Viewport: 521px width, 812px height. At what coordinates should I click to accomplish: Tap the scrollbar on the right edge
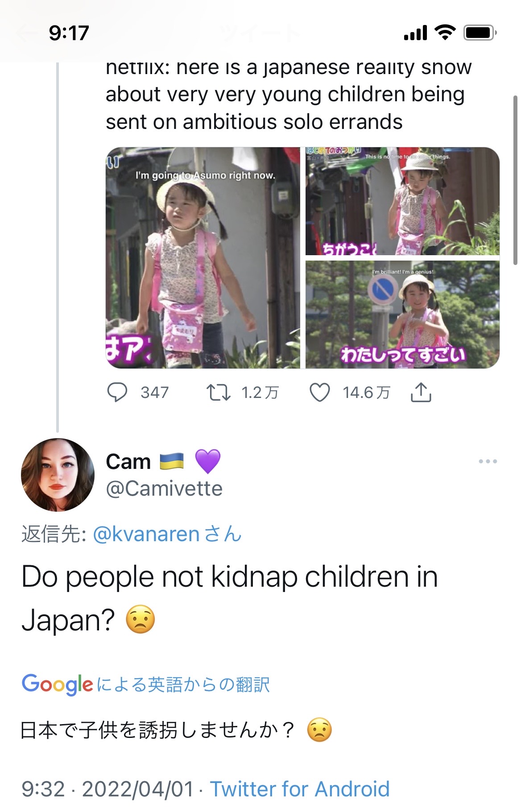(x=515, y=180)
